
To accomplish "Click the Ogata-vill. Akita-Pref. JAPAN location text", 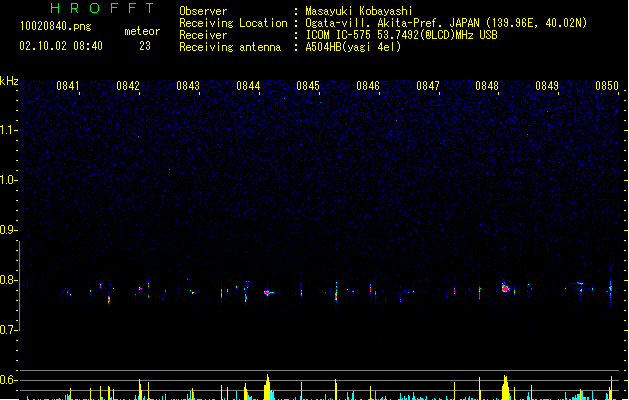I will pos(446,23).
